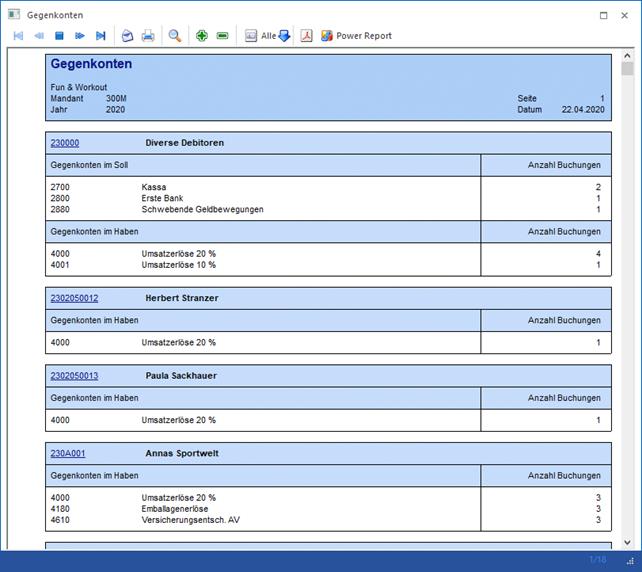Viewport: 642px width, 572px height.
Task: Open the print preview setup icon
Action: [127, 36]
